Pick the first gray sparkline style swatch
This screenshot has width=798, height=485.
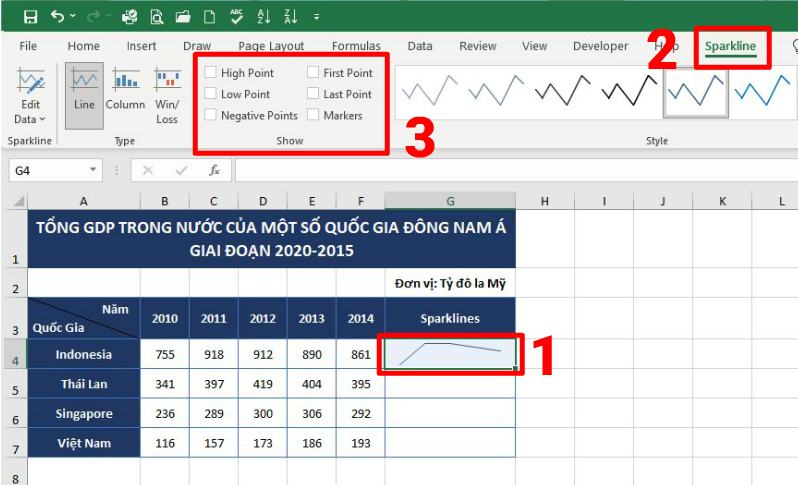428,94
